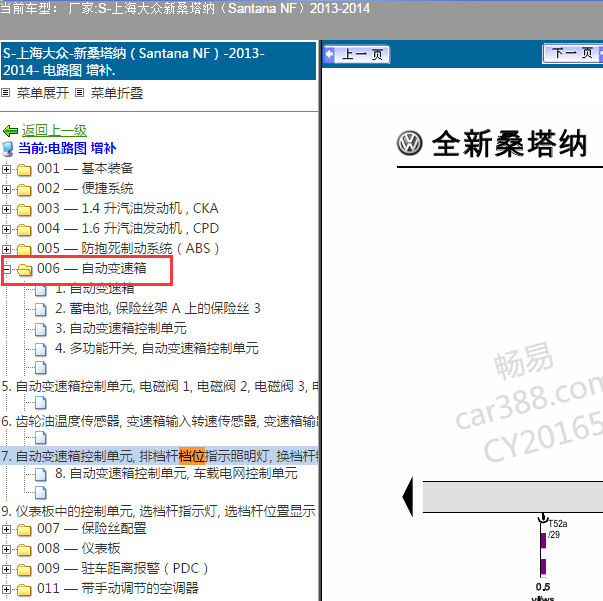Click page icon for 3. 自动变速箱控制单元
603x601 pixels.
pyautogui.click(x=40, y=329)
